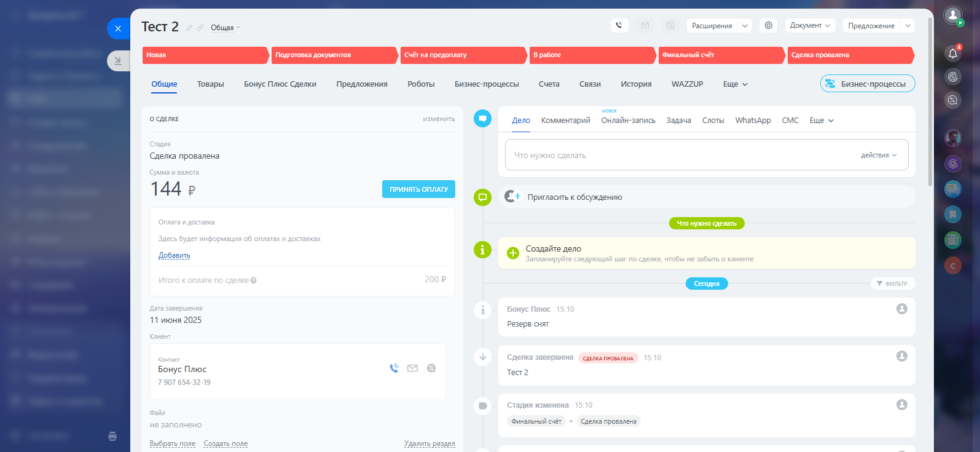
Task: Set deal stage to Новая
Action: [x=206, y=55]
